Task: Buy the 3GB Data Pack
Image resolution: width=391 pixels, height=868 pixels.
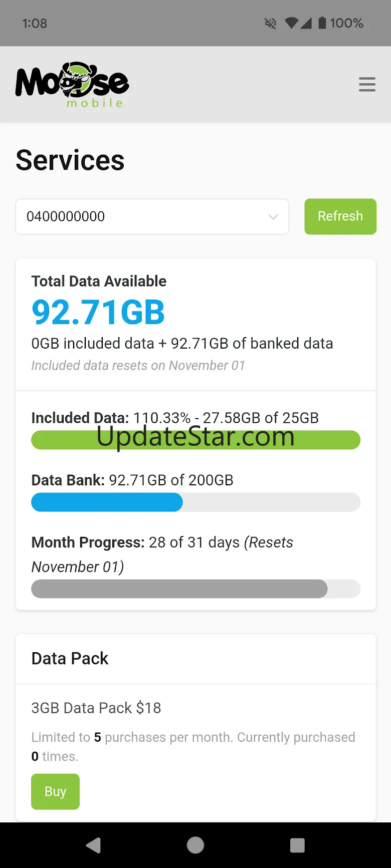Action: [x=55, y=791]
